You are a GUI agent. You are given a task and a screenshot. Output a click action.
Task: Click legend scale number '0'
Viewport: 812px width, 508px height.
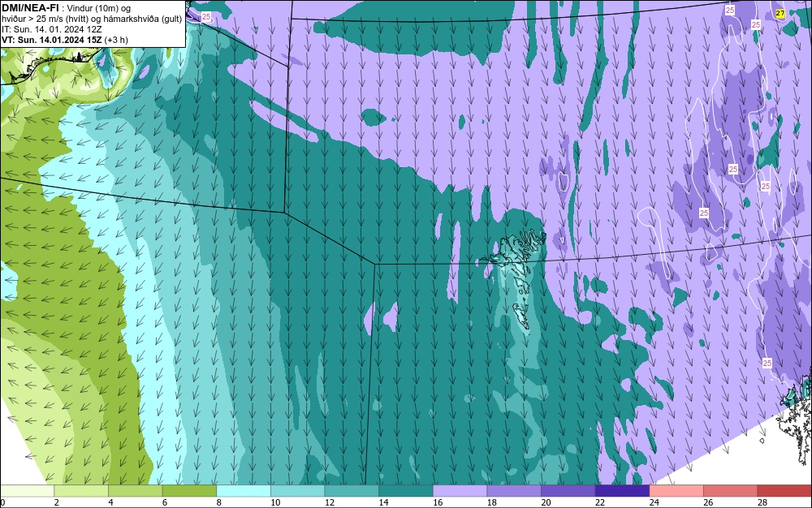point(2,502)
